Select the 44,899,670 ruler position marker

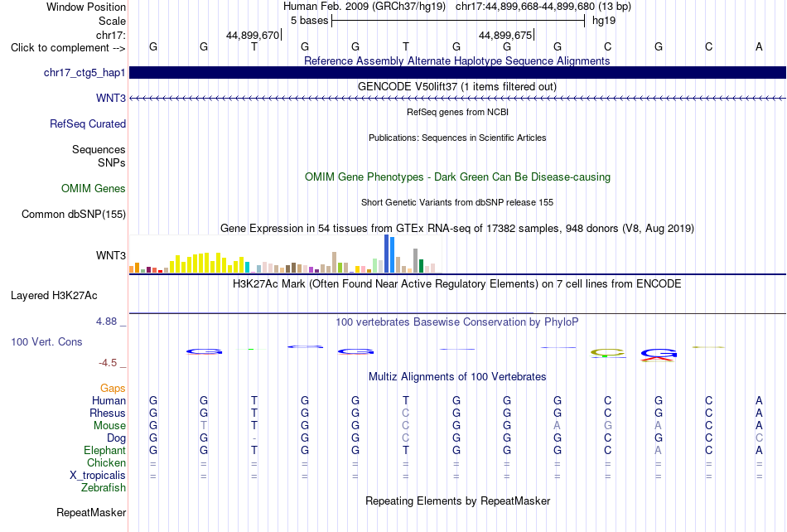pos(253,35)
